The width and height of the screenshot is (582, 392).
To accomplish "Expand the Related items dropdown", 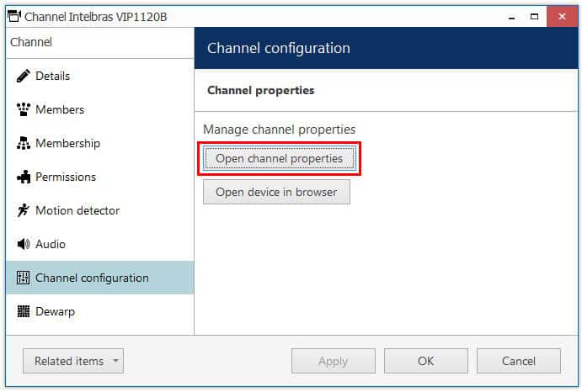I will [x=73, y=362].
